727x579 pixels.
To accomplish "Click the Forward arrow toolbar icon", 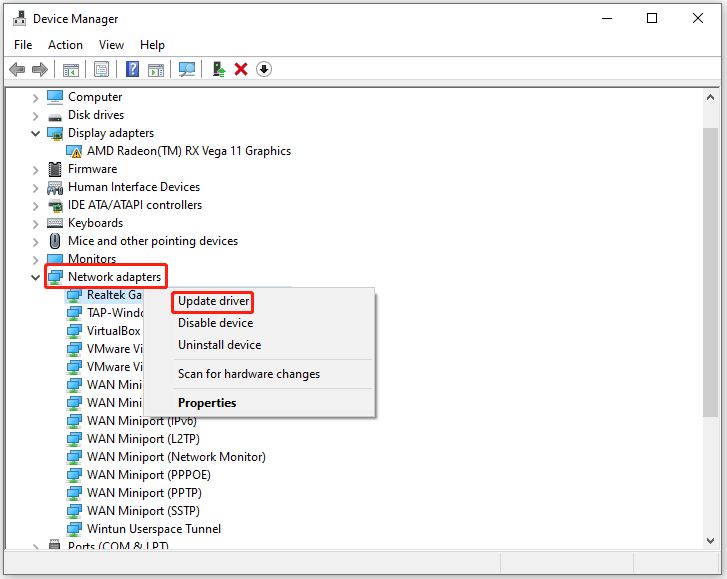I will (40, 69).
